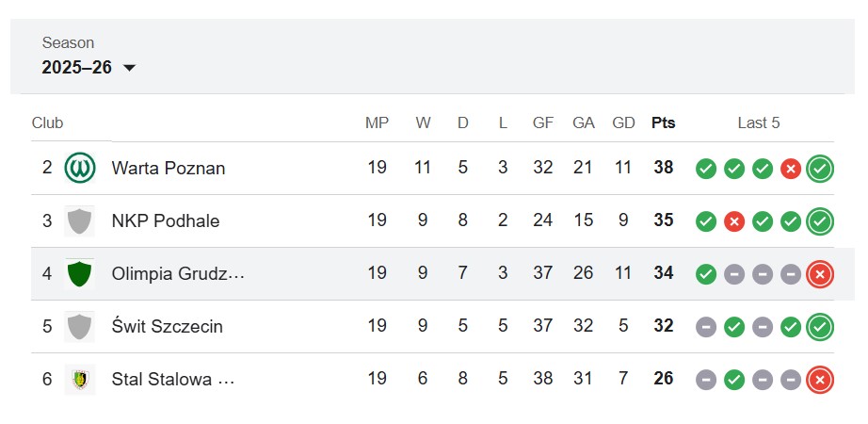Click Świt Szczecin's latest win result icon

click(820, 327)
